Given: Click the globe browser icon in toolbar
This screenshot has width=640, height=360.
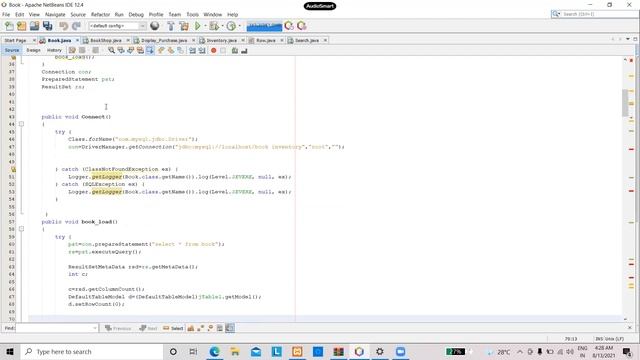Looking at the screenshot, I should tap(155, 26).
